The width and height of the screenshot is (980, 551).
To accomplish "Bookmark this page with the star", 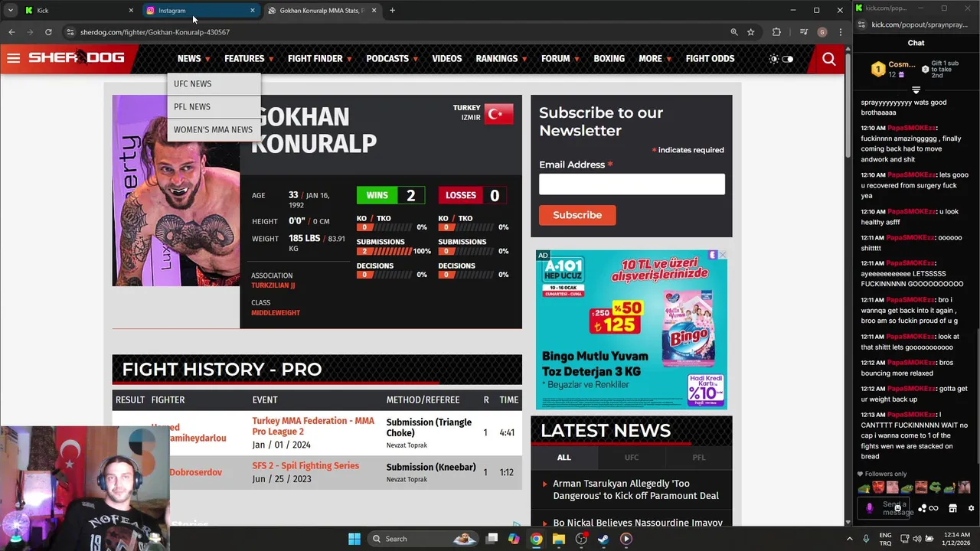I will (751, 32).
